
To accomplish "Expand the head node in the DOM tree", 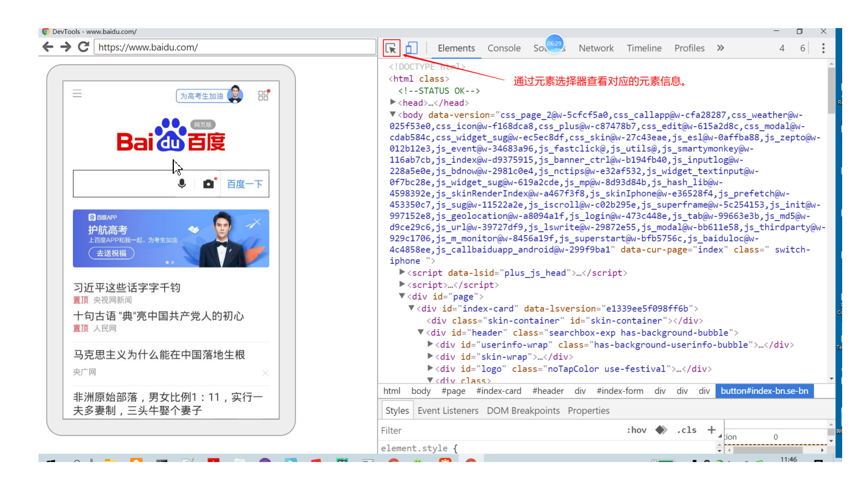I will tap(393, 102).
